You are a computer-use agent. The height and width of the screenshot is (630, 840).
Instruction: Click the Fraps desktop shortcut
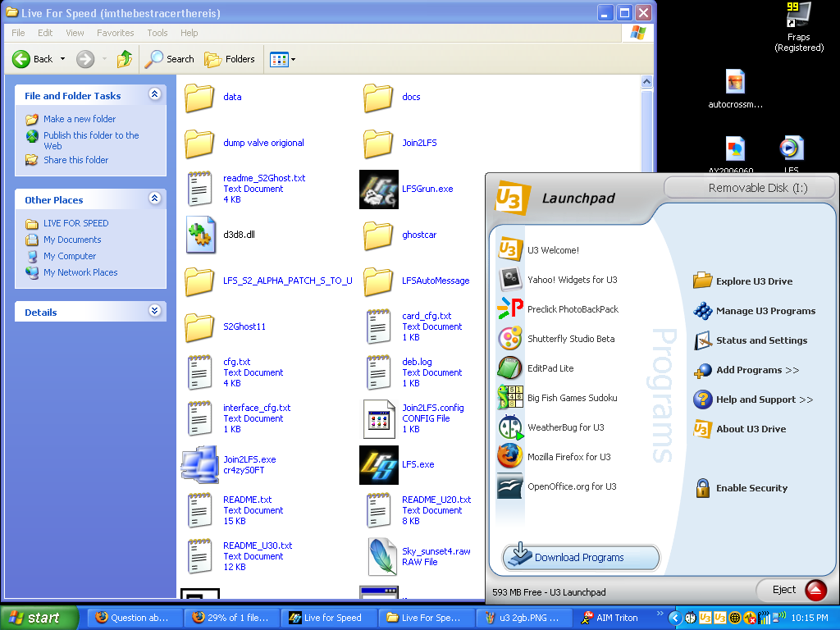point(798,28)
